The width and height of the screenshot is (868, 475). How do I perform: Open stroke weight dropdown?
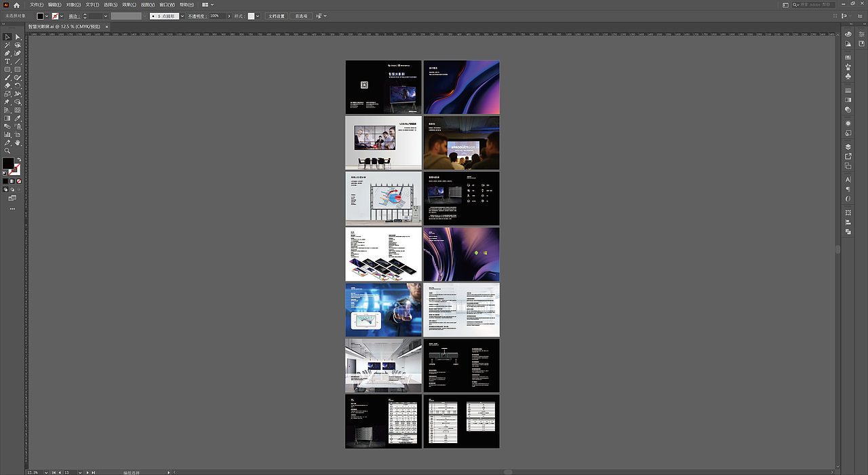(106, 16)
